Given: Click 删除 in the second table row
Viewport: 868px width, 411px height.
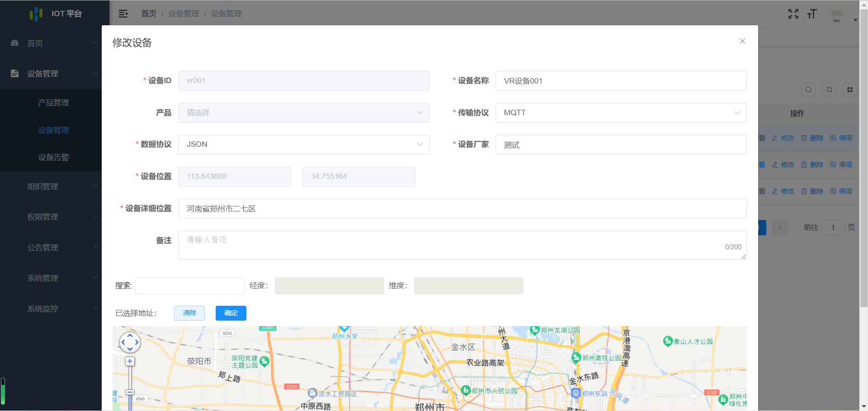Looking at the screenshot, I should [812, 165].
